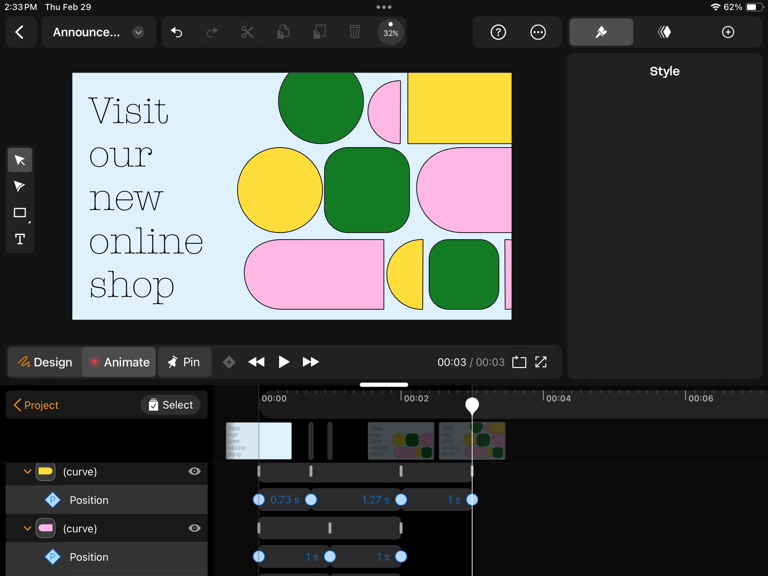Open the add plus-circle tab

728,32
